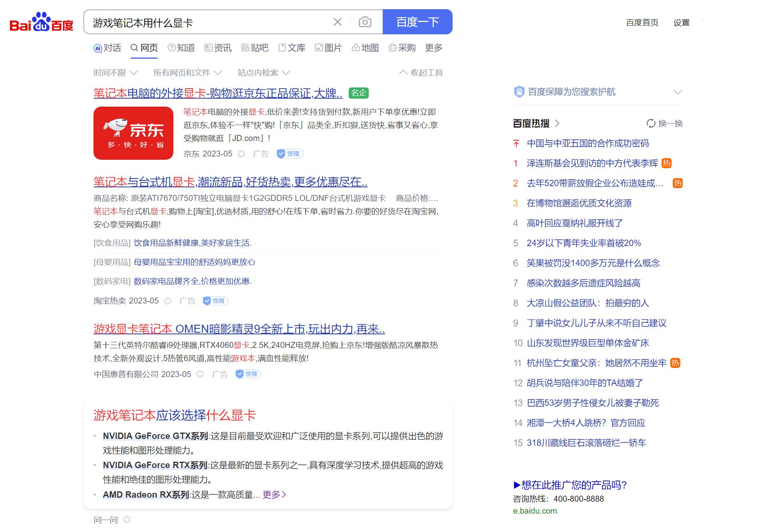The width and height of the screenshot is (767, 532).
Task: Click the 热 badge next to 泽连斯基 headline
Action: [x=666, y=163]
